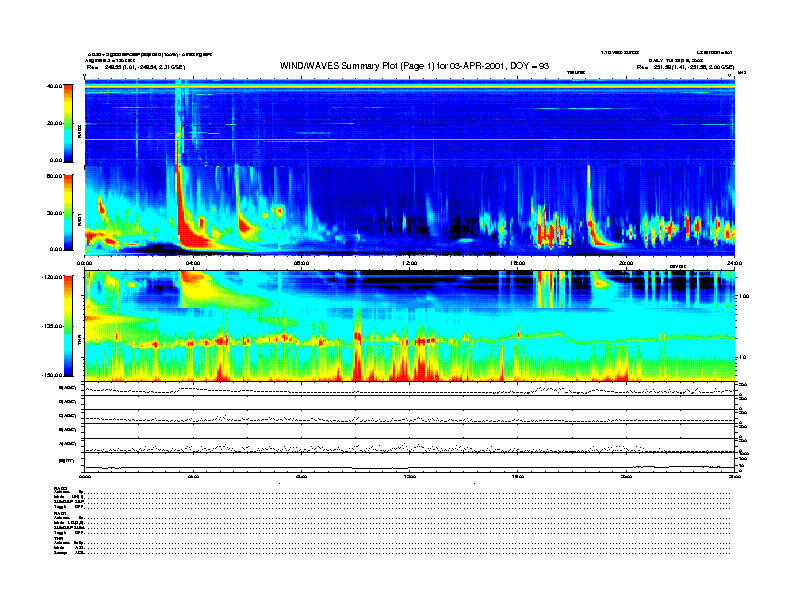This screenshot has width=792, height=612.
Task: Click the TNR panel color scale bar
Action: click(x=68, y=326)
